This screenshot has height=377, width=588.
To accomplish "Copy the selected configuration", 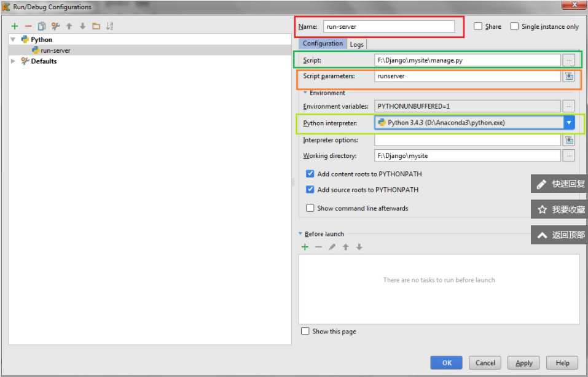I will click(42, 26).
